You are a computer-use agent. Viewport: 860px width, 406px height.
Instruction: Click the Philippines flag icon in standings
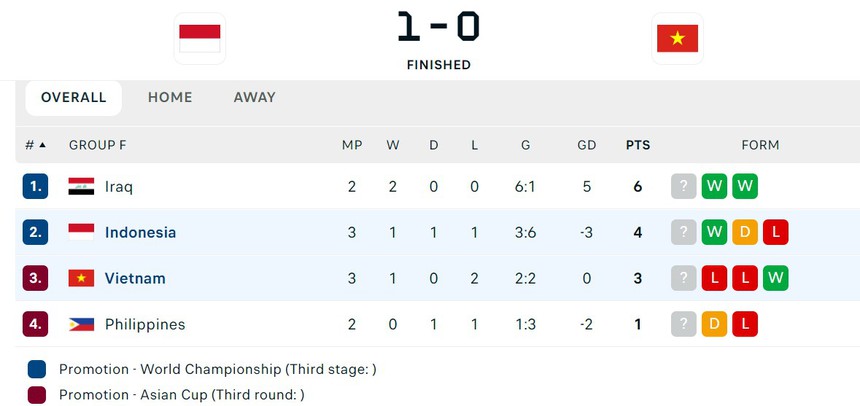click(81, 324)
